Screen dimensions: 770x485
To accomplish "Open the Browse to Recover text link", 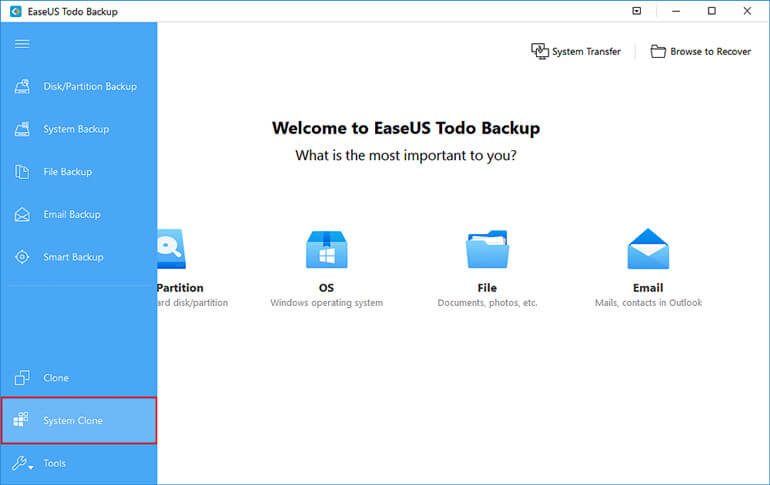I will point(711,52).
